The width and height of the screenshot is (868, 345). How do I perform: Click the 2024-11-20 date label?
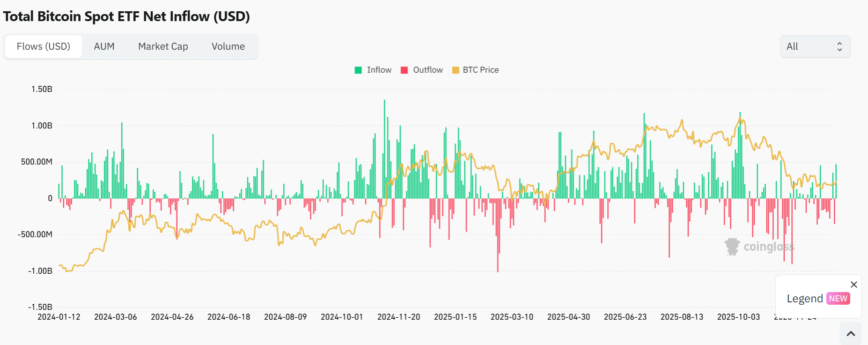pos(399,317)
